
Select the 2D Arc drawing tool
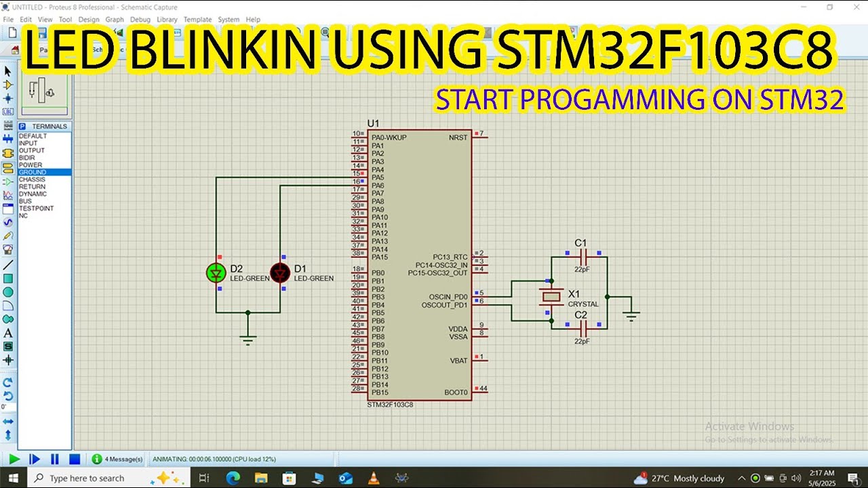pos(8,305)
